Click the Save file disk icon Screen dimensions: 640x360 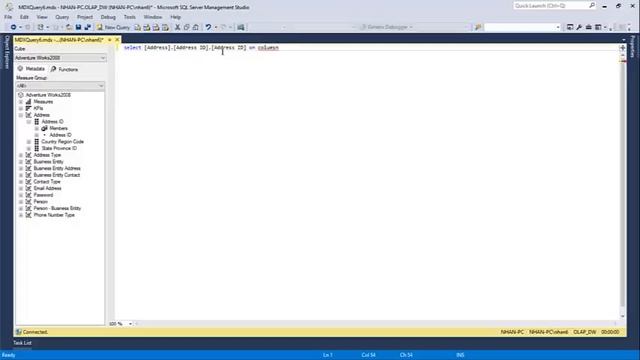[78, 27]
